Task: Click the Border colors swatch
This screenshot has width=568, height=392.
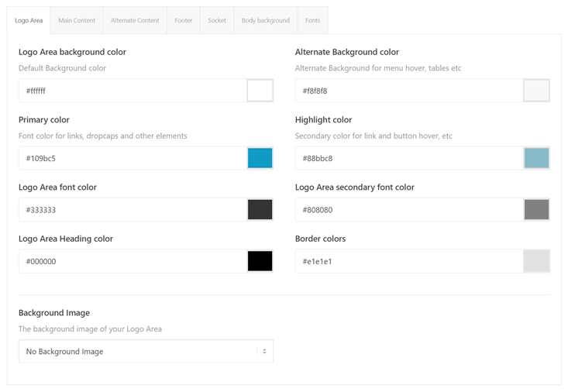Action: [536, 261]
